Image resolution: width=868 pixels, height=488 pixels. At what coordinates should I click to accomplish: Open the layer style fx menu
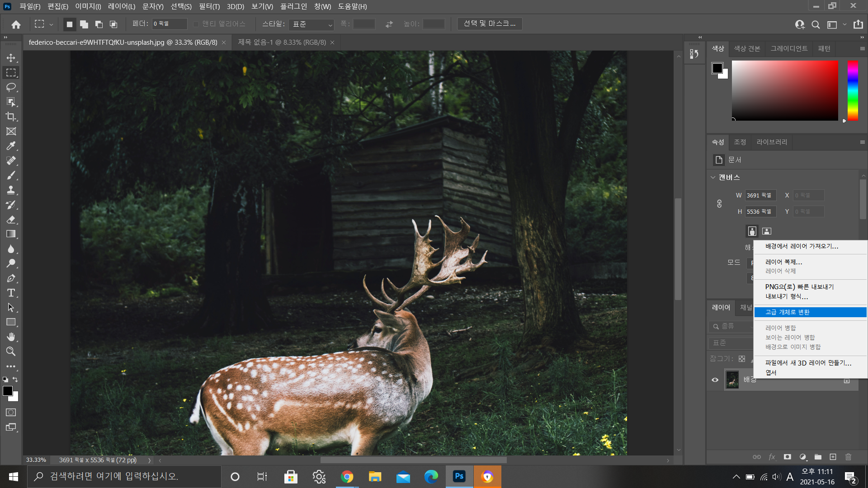click(x=772, y=457)
